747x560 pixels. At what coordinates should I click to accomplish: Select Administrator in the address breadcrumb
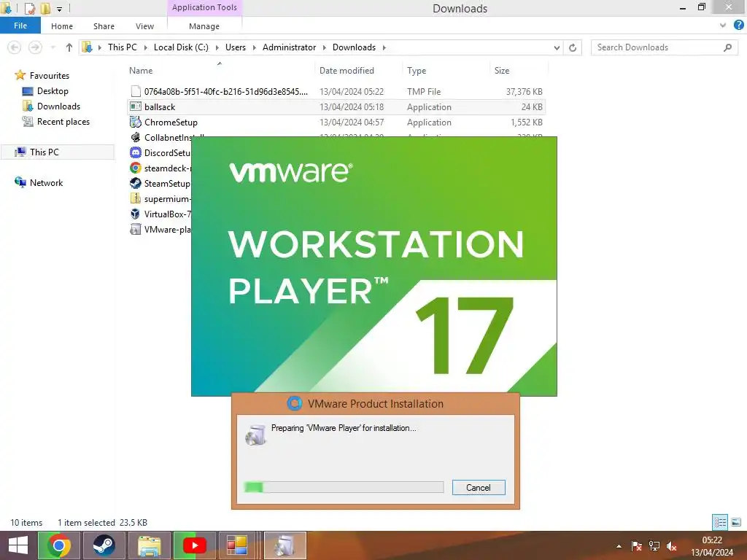tap(289, 47)
